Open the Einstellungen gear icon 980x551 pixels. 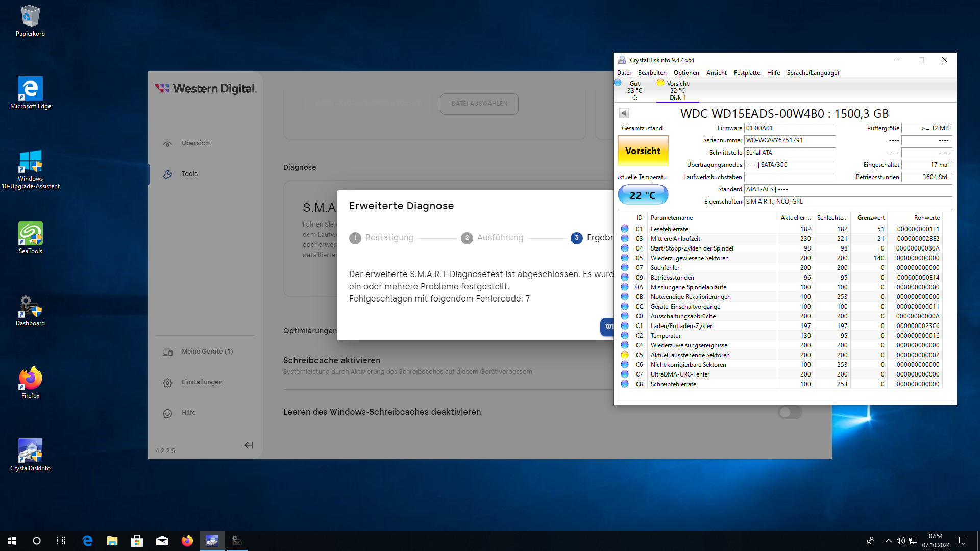(167, 383)
